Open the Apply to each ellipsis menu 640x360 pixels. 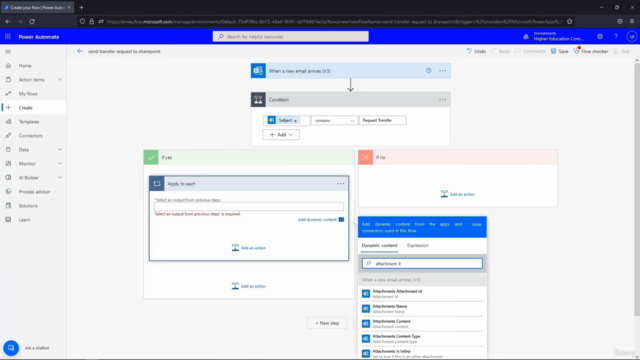click(340, 184)
